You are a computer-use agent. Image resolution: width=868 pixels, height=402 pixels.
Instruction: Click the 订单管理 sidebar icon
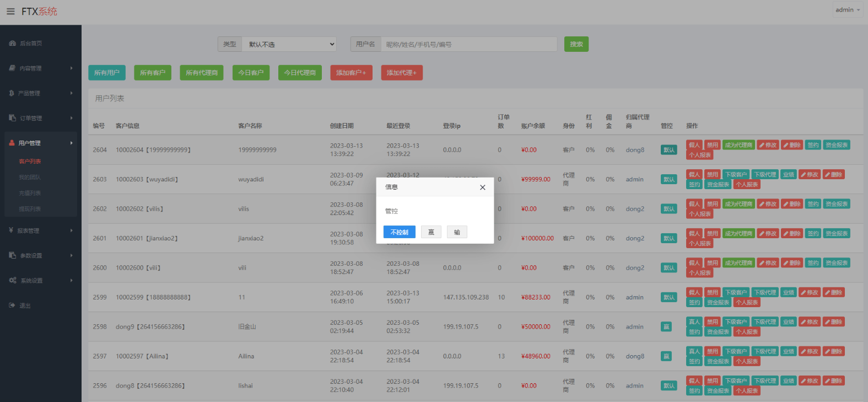coord(12,118)
